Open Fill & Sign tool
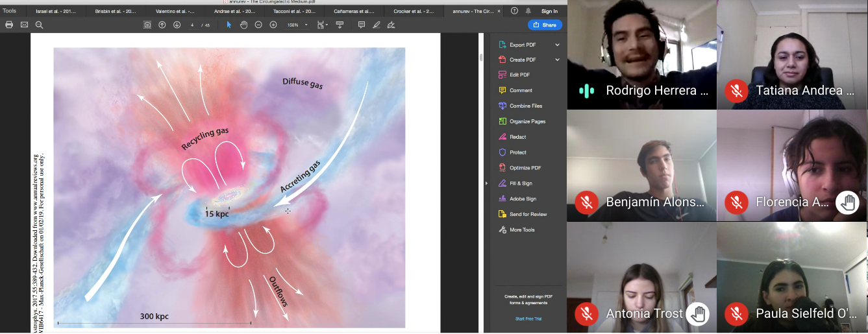868x334 pixels. point(521,184)
